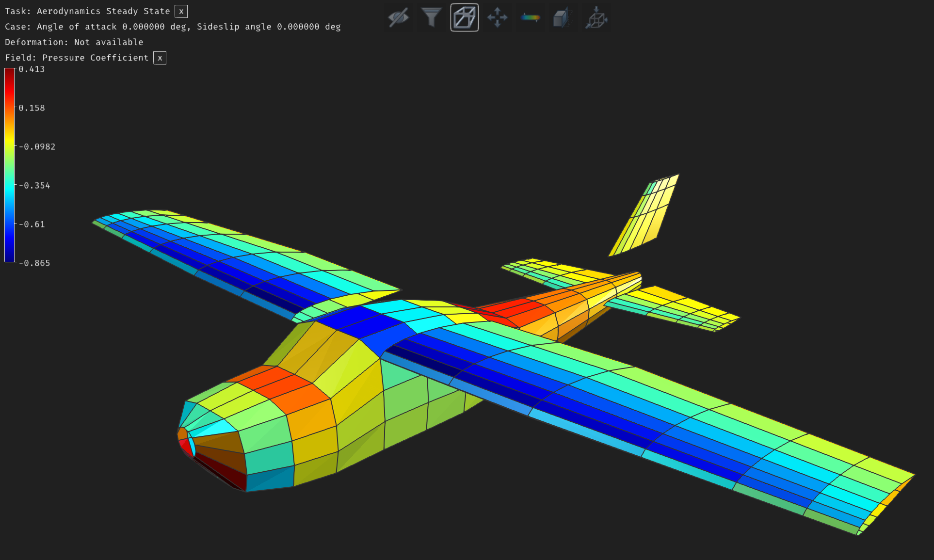Open the funnel filter tool

(431, 18)
